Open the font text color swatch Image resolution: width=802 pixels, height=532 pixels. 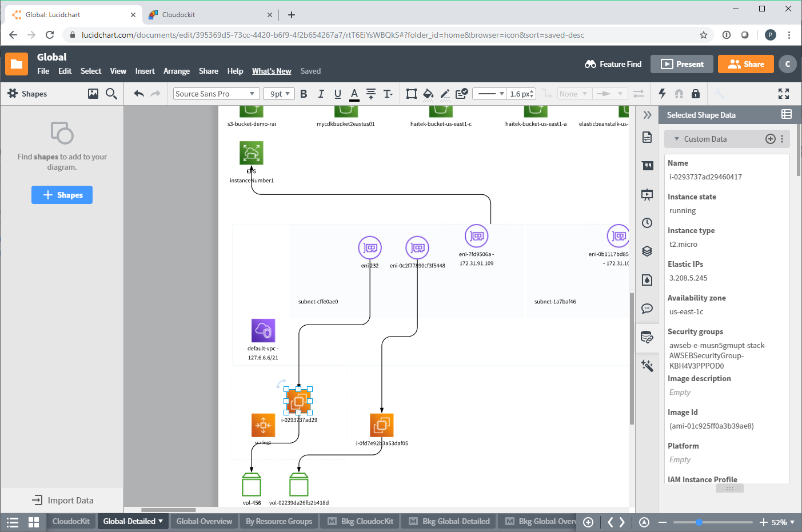[354, 93]
